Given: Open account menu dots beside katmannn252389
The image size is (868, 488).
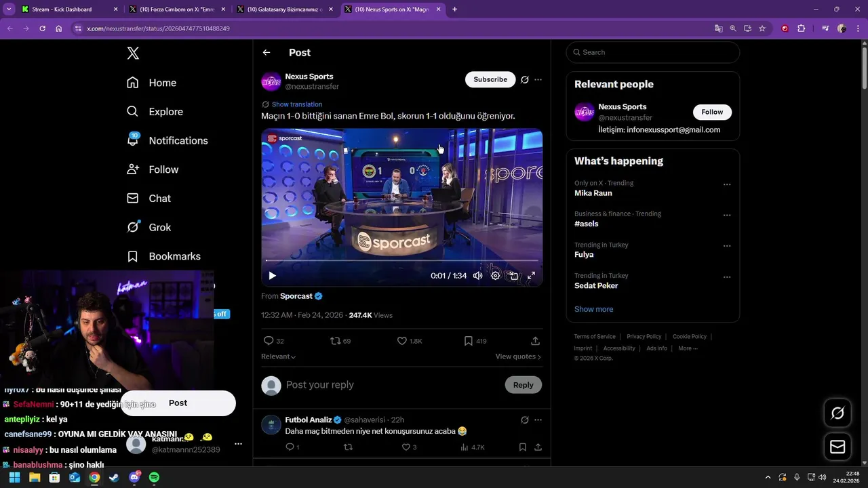Looking at the screenshot, I should [238, 444].
